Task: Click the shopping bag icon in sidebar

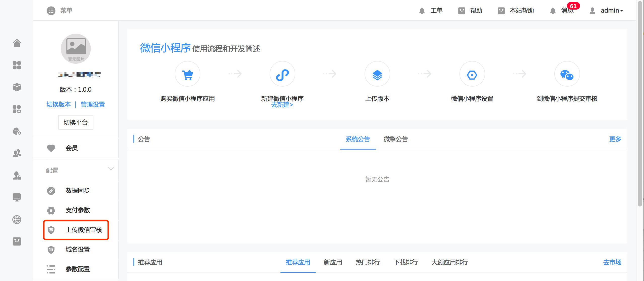Action: pos(17,241)
